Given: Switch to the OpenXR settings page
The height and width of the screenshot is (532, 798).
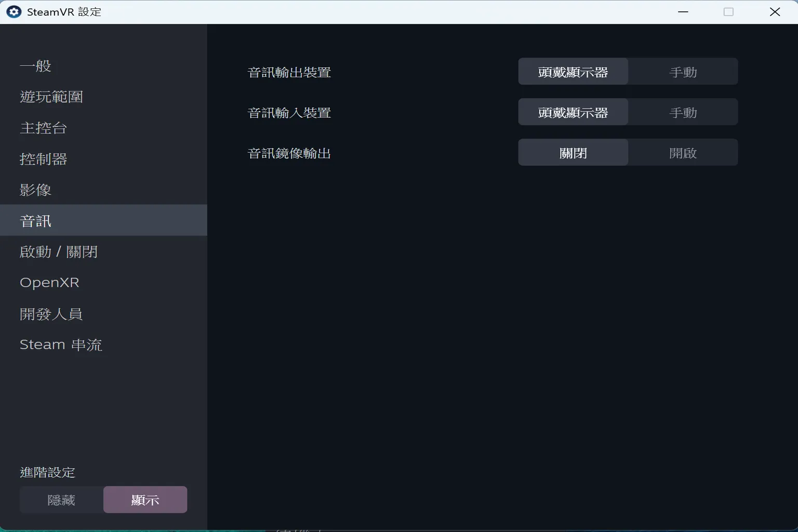Looking at the screenshot, I should click(49, 282).
